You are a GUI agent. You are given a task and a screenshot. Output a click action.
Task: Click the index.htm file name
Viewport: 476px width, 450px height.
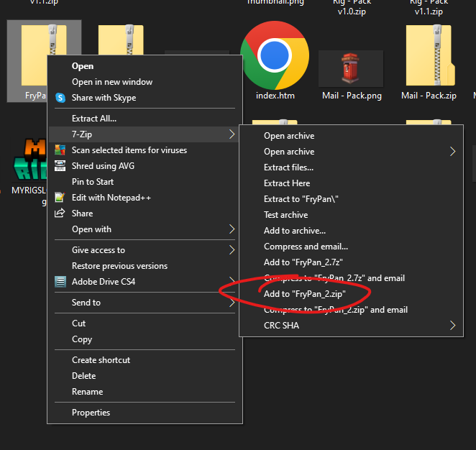(x=275, y=96)
